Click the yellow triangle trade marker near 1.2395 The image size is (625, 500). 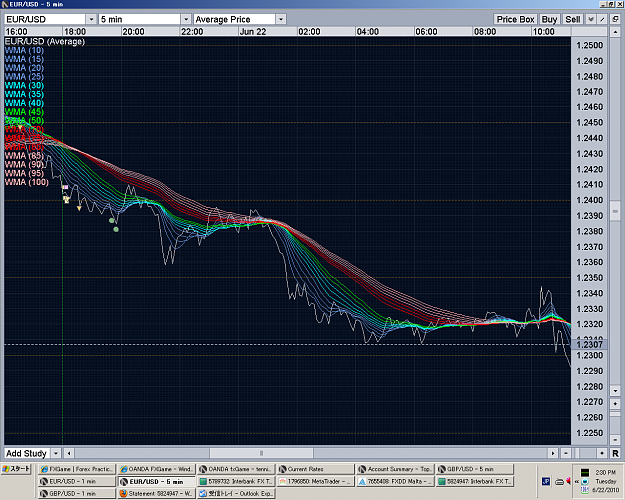[x=79, y=208]
